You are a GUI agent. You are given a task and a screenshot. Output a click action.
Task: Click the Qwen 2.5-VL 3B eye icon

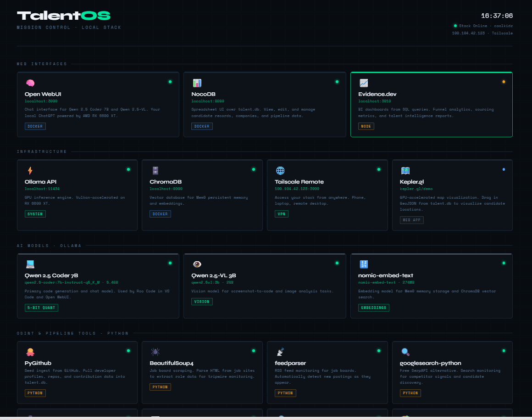[x=197, y=264]
